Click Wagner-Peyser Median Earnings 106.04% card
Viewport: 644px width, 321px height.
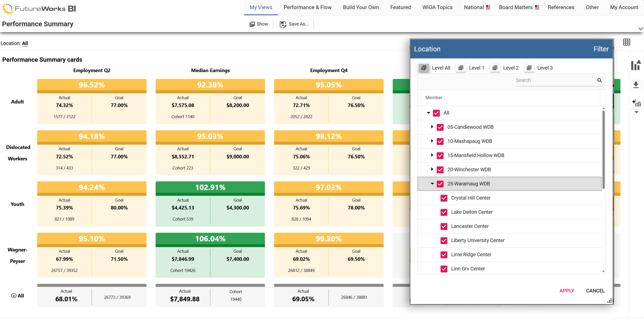(x=210, y=255)
